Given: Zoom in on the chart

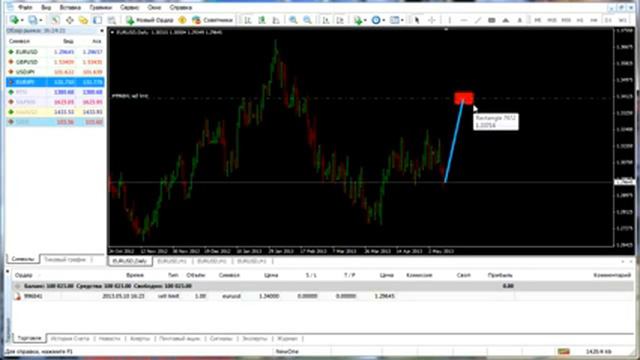Looking at the screenshot, I should pos(293,20).
